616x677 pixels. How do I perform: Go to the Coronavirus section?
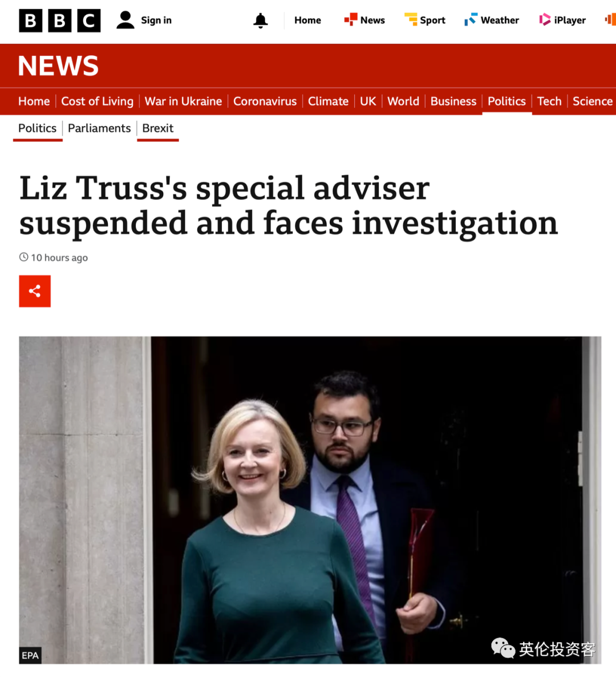pyautogui.click(x=265, y=102)
